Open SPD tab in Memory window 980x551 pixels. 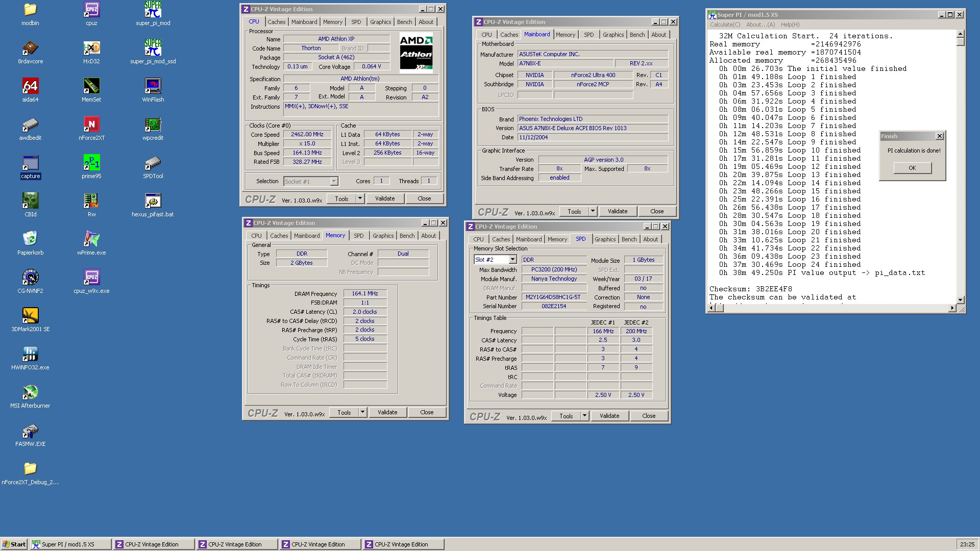pyautogui.click(x=359, y=236)
